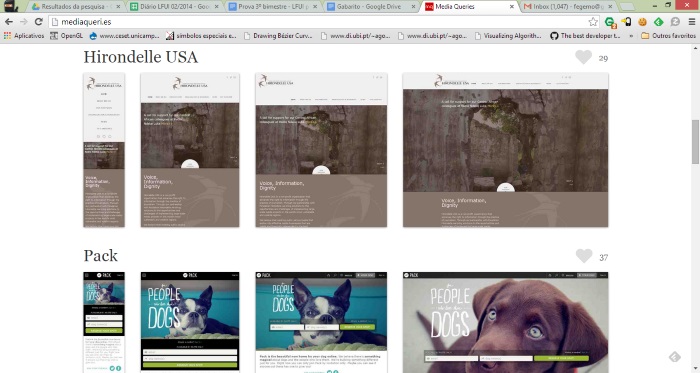Viewport: 700px width, 373px height.
Task: Open The best developer t... bookmark
Action: coord(585,36)
